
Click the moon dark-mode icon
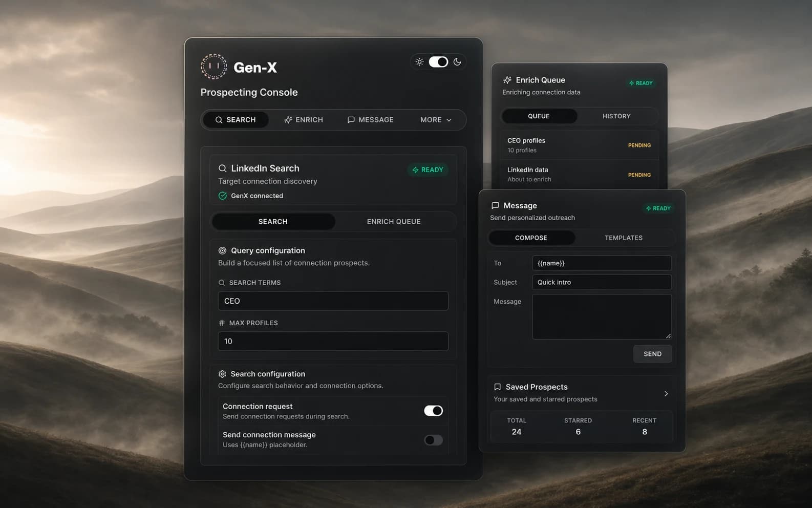click(x=457, y=62)
